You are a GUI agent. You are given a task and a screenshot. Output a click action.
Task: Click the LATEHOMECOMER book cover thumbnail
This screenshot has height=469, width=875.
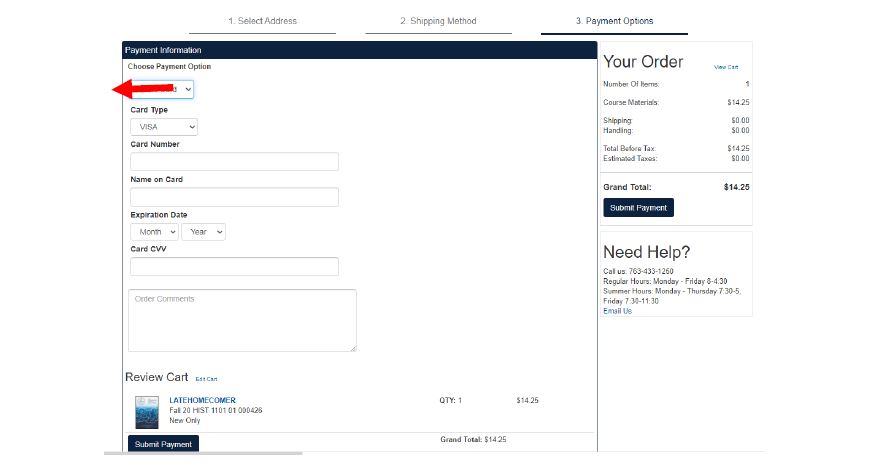tap(146, 412)
